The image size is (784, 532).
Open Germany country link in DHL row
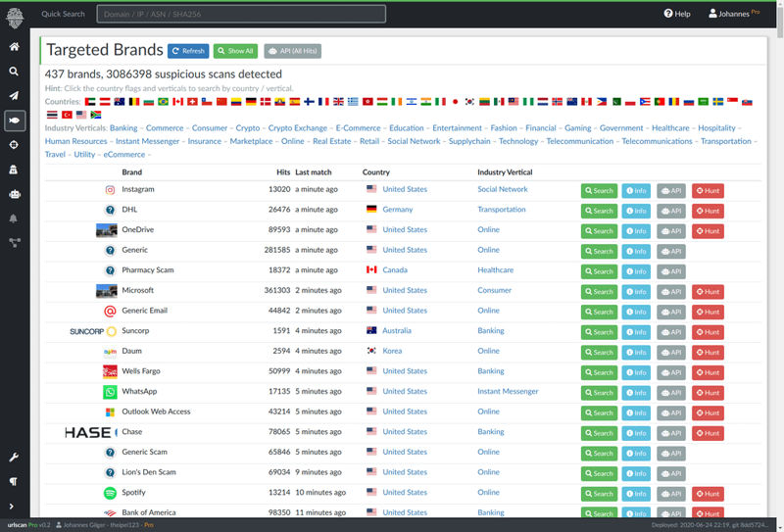398,210
